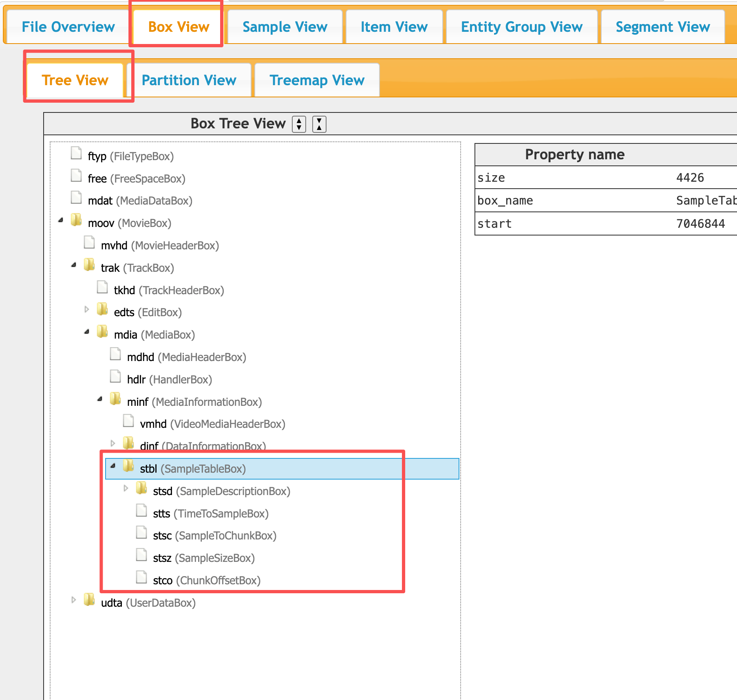
Task: Click the collapse all icon beside Box Tree View
Action: click(319, 124)
